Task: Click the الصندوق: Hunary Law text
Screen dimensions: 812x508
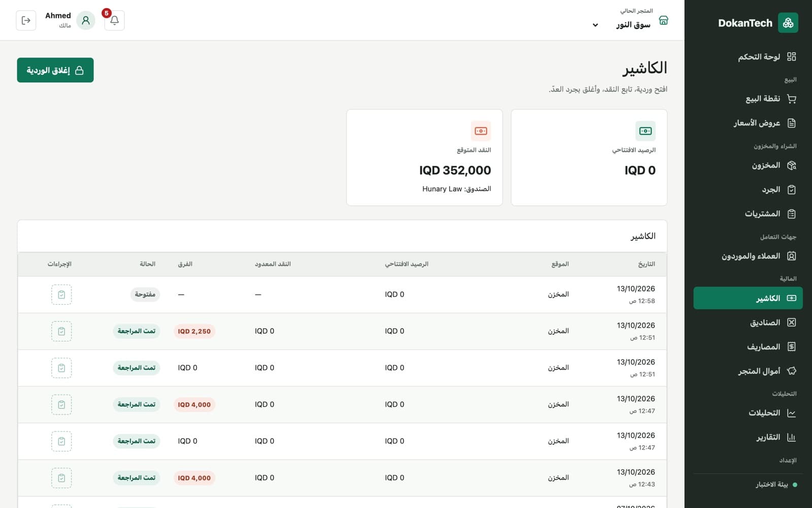Action: click(x=457, y=189)
